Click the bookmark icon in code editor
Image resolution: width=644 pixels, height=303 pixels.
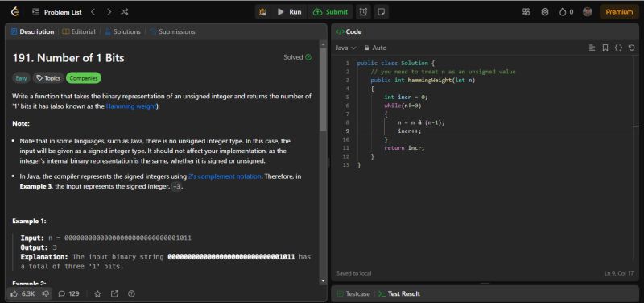[605, 48]
